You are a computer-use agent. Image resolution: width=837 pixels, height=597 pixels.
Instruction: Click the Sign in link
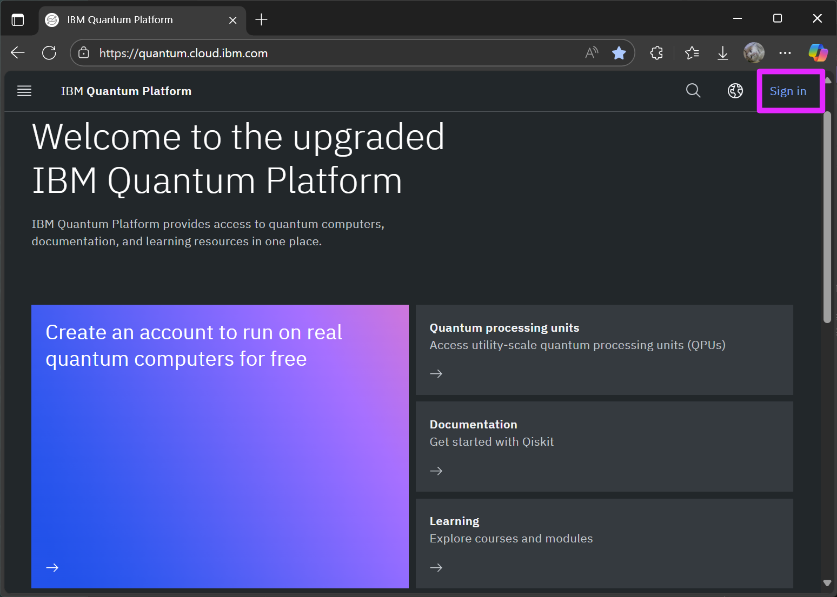click(x=788, y=91)
